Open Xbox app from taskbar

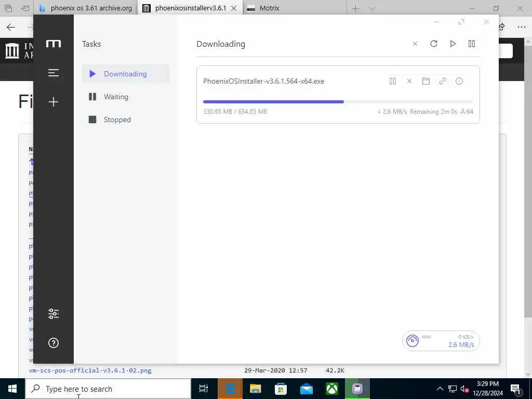point(332,389)
